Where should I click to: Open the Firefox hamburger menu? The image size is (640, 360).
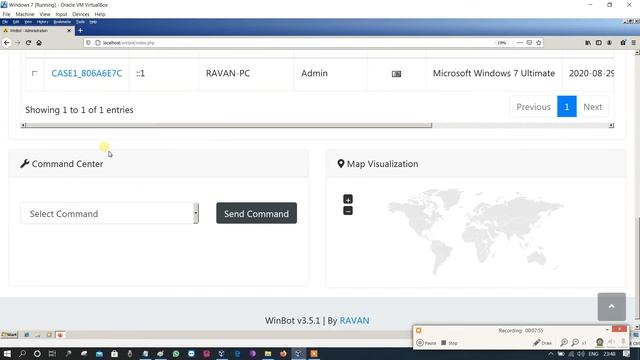coord(633,42)
